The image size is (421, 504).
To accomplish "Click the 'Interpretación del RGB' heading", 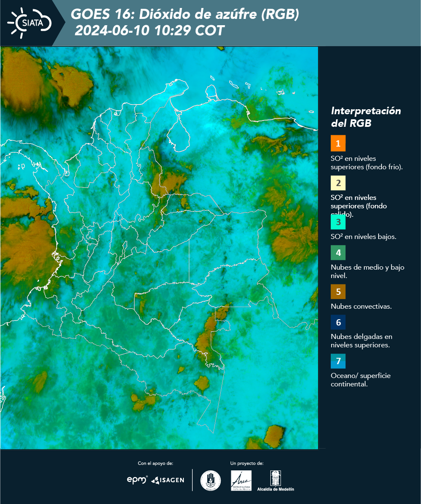I will [366, 117].
